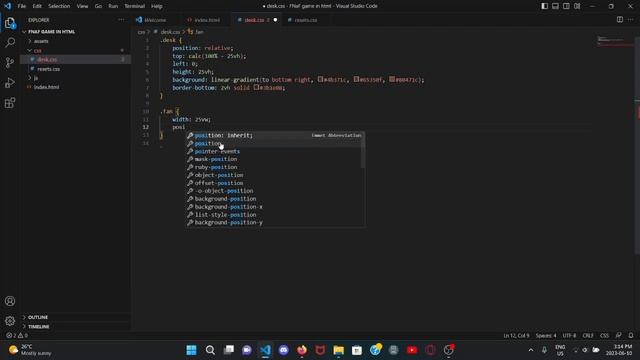Open the notifications bell in status bar
This screenshot has height=360, width=640.
[631, 336]
